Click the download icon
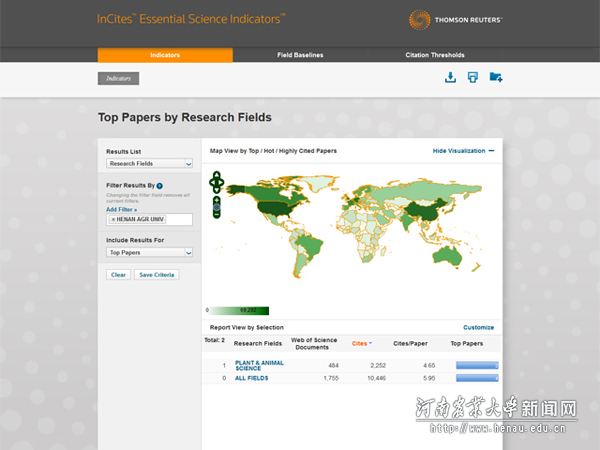This screenshot has height=450, width=600. (450, 77)
